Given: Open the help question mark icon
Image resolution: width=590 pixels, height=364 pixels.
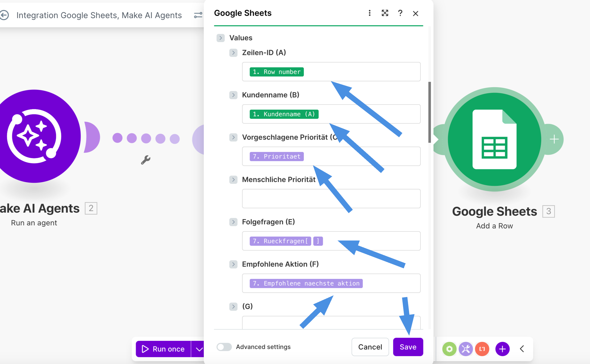Looking at the screenshot, I should [x=400, y=13].
